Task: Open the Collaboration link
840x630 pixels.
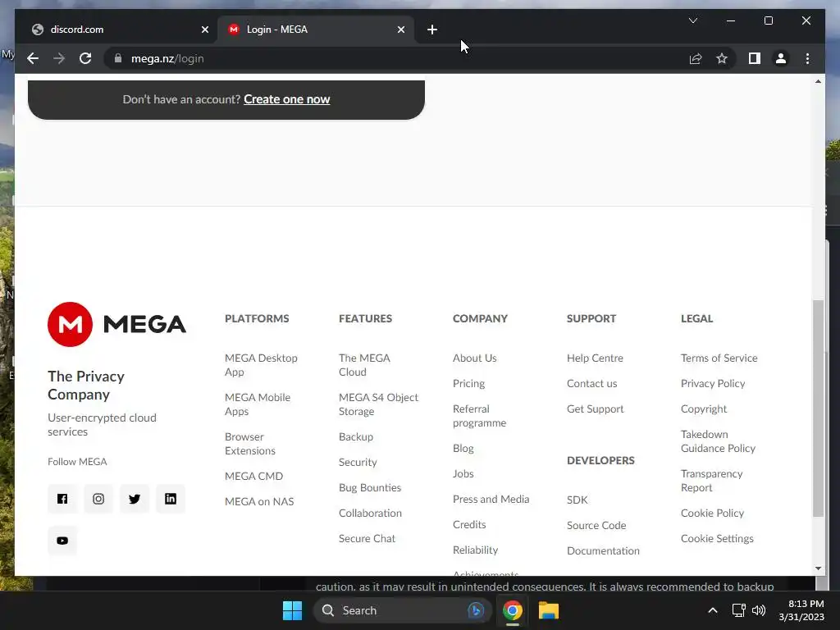Action: click(370, 513)
